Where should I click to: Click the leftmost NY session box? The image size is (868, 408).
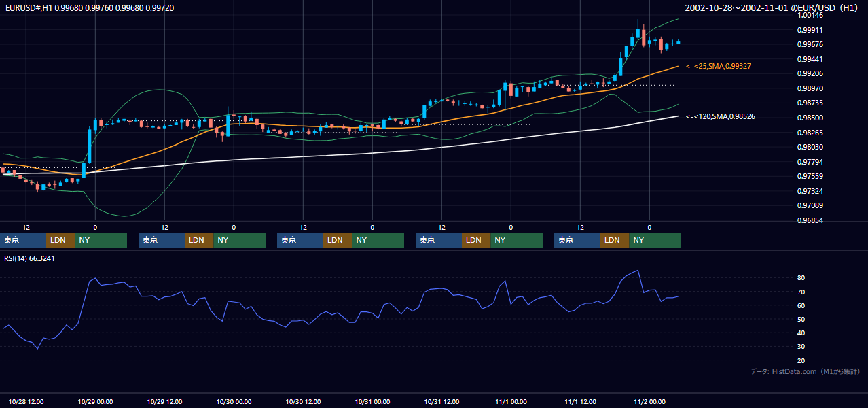pos(101,240)
